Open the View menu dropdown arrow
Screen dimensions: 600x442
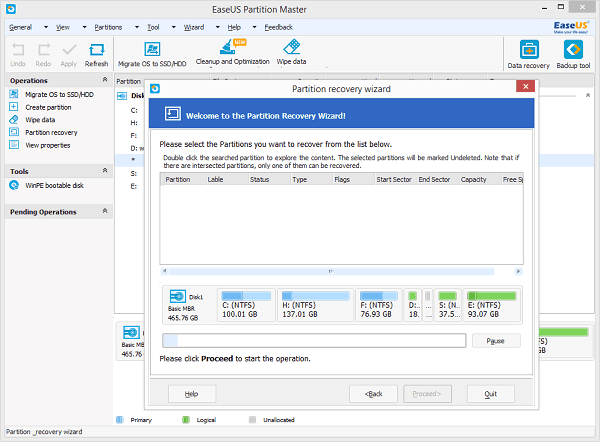pyautogui.click(x=85, y=27)
